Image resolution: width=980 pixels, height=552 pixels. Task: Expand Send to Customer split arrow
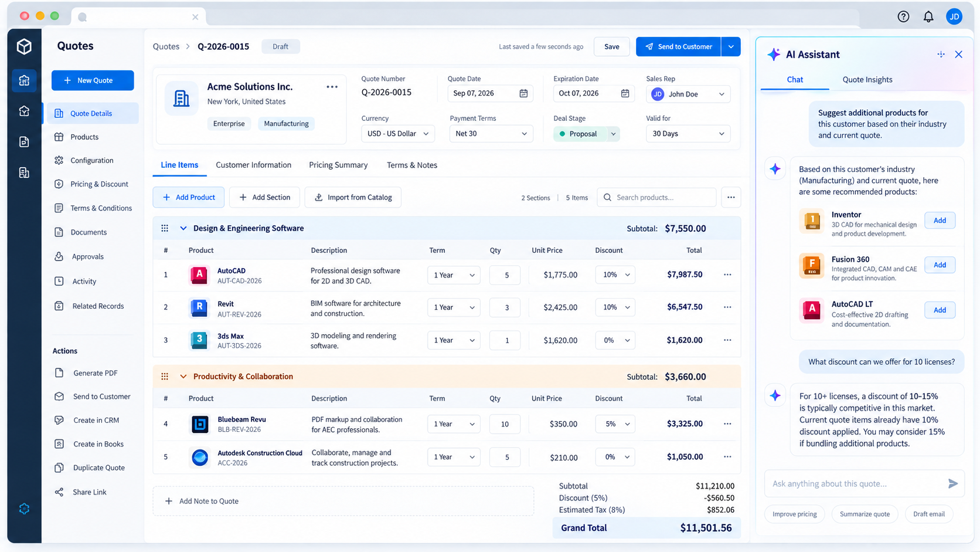(x=731, y=46)
